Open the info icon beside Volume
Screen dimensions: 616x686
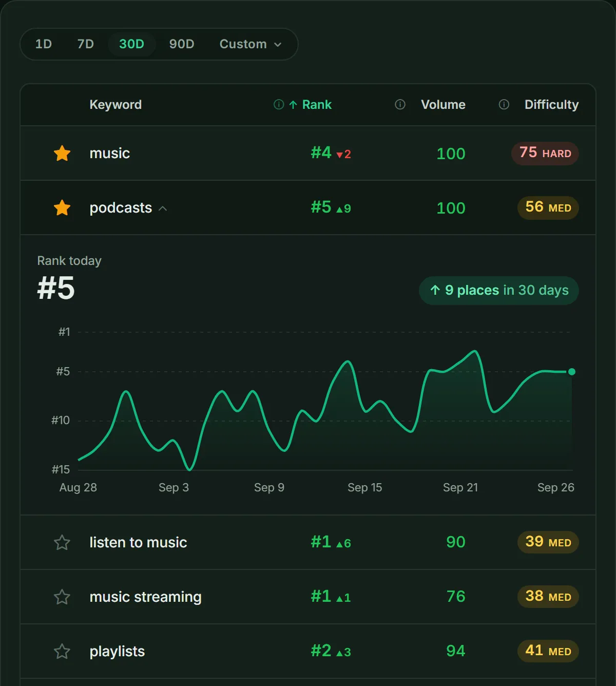(400, 105)
